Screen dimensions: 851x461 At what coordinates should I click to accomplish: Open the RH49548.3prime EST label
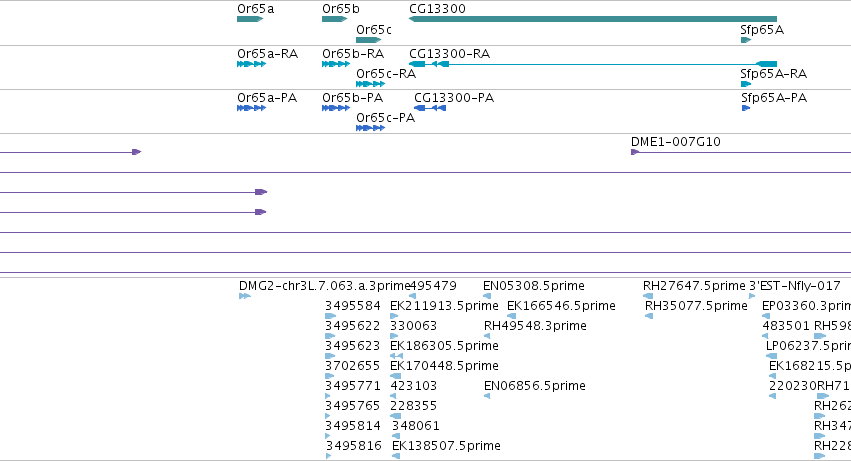click(x=535, y=326)
